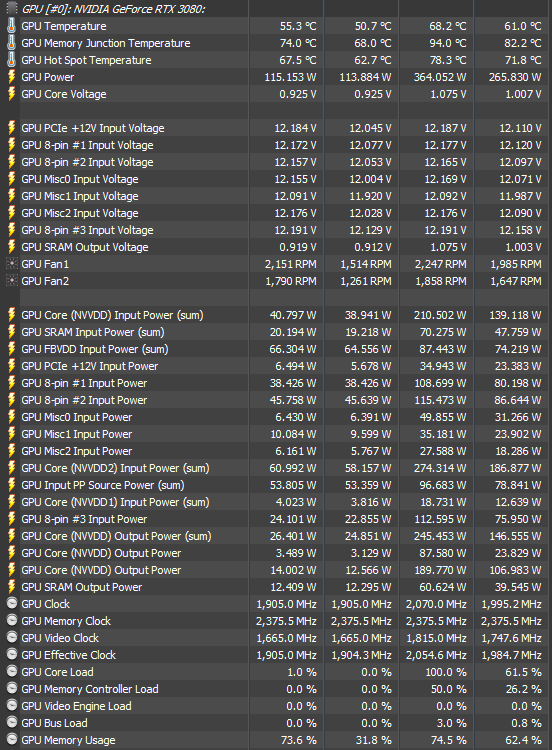Viewport: 552px width, 750px height.
Task: Click lightning icon for GPU Core (NVVDD2) Input Power
Action: 11,468
